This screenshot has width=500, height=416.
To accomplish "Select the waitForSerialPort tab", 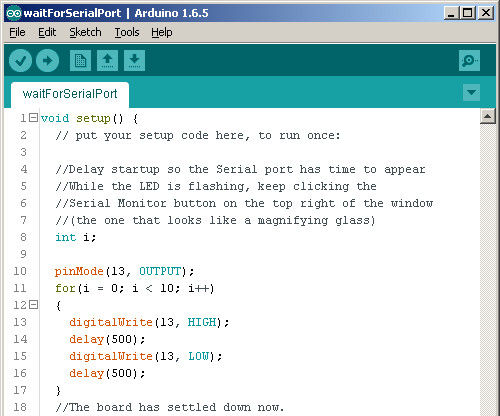I will tap(70, 94).
